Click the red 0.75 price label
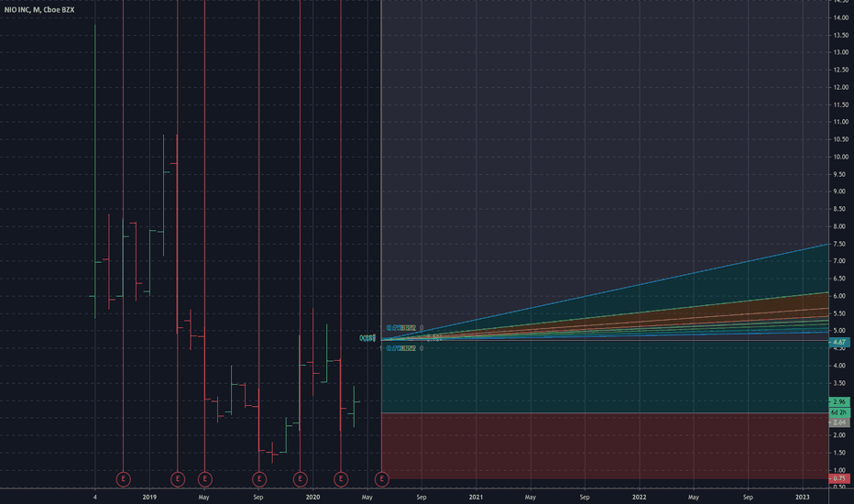Screen dimensions: 854x504 click(839, 478)
